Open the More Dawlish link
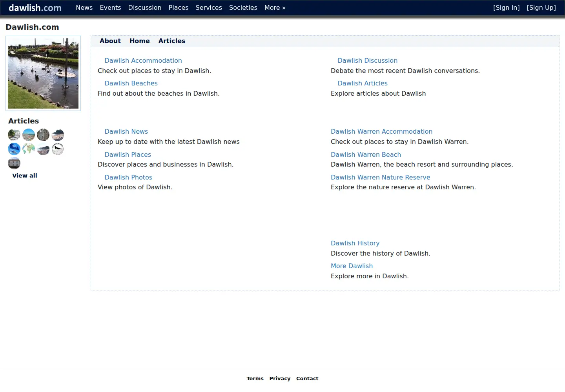This screenshot has width=565, height=392. coord(352,266)
